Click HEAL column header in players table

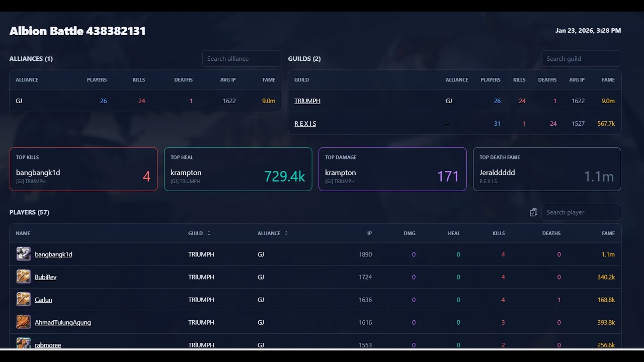454,233
